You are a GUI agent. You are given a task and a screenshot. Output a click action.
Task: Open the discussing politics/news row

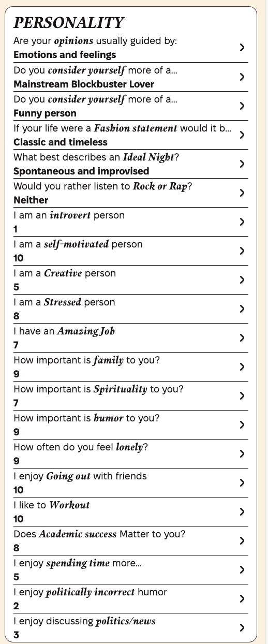pos(131,627)
